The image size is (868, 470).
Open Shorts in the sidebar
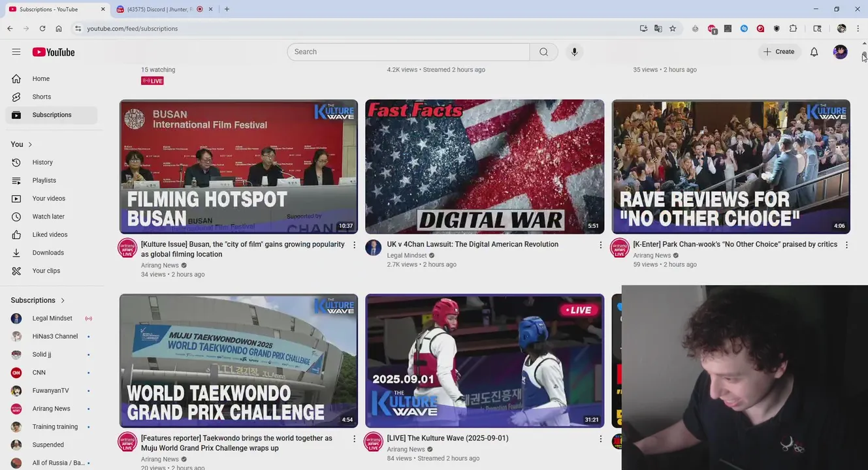tap(52, 97)
